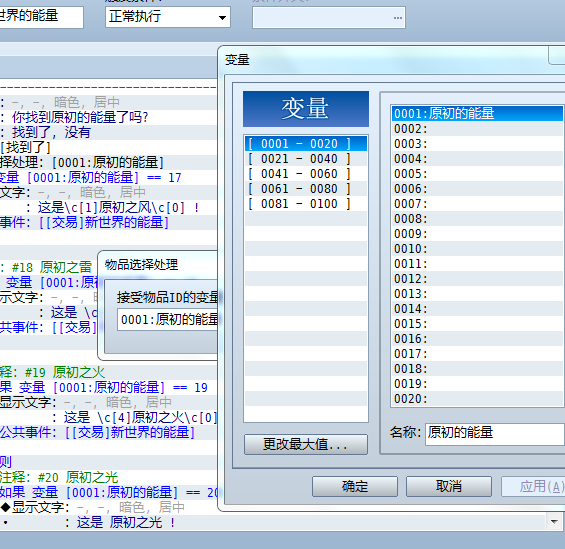
Task: Select event line [找到了]
Action: (108, 147)
